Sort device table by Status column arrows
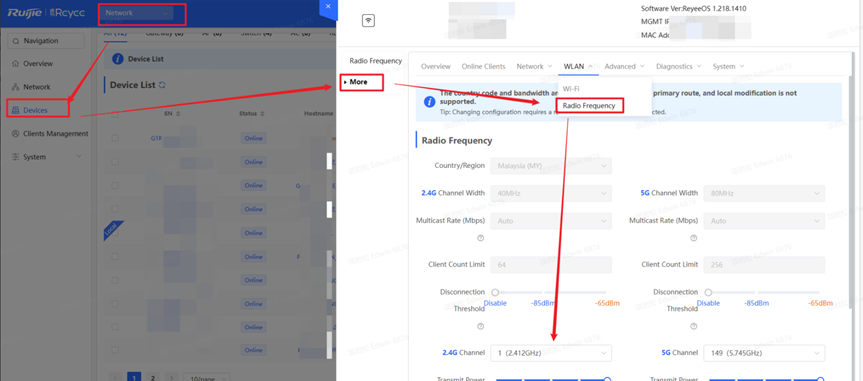 pos(262,114)
